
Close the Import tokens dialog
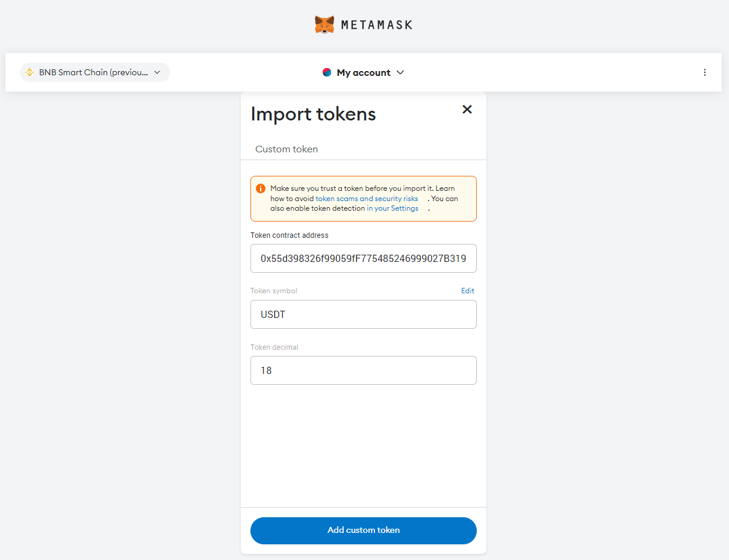(x=467, y=109)
